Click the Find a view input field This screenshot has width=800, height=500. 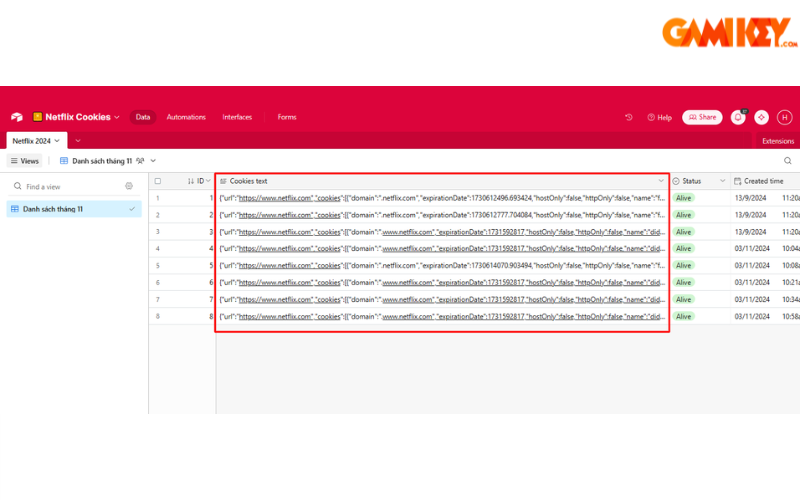[x=71, y=187]
